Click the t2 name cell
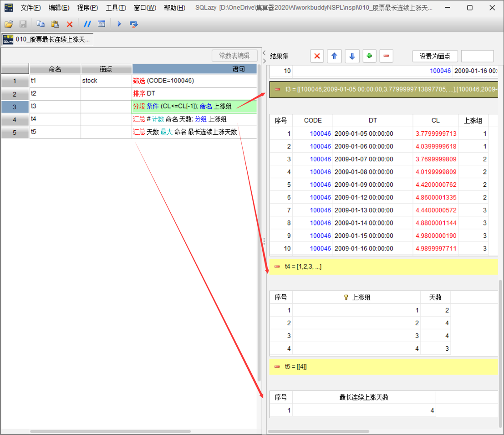504x435 pixels. click(55, 94)
